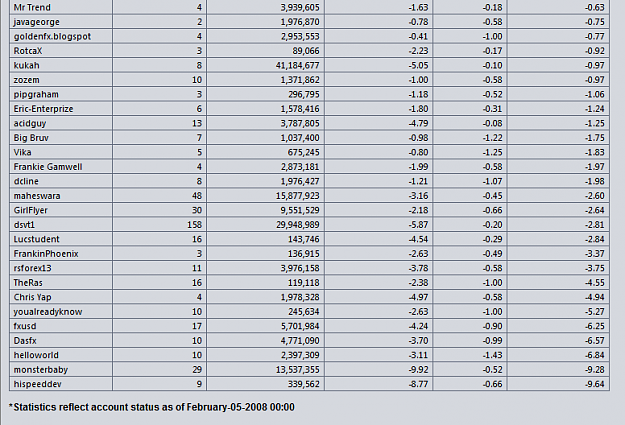Viewport: 625px width, 425px height.
Task: Select hispeeddev in the list
Action: 37,384
